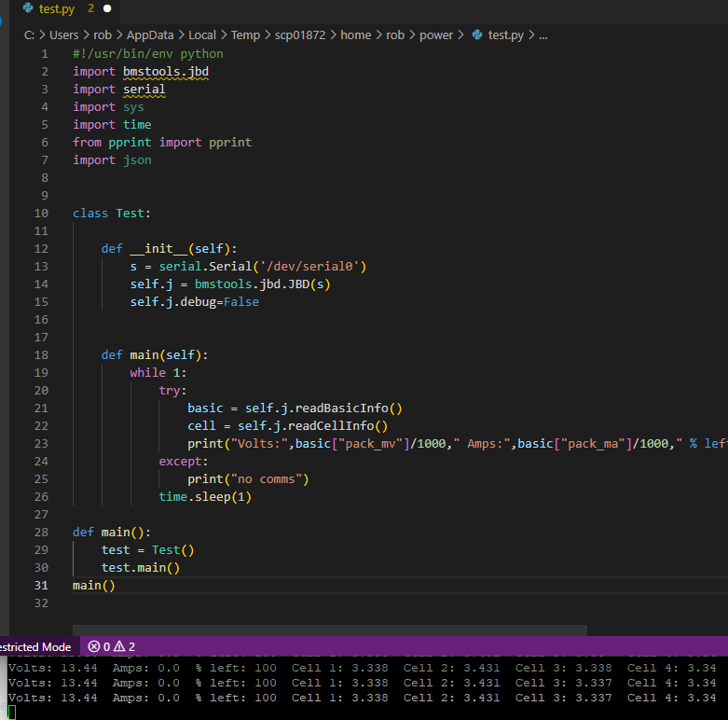This screenshot has height=720, width=728.
Task: Click Restricted Mode in status bar
Action: tap(35, 646)
